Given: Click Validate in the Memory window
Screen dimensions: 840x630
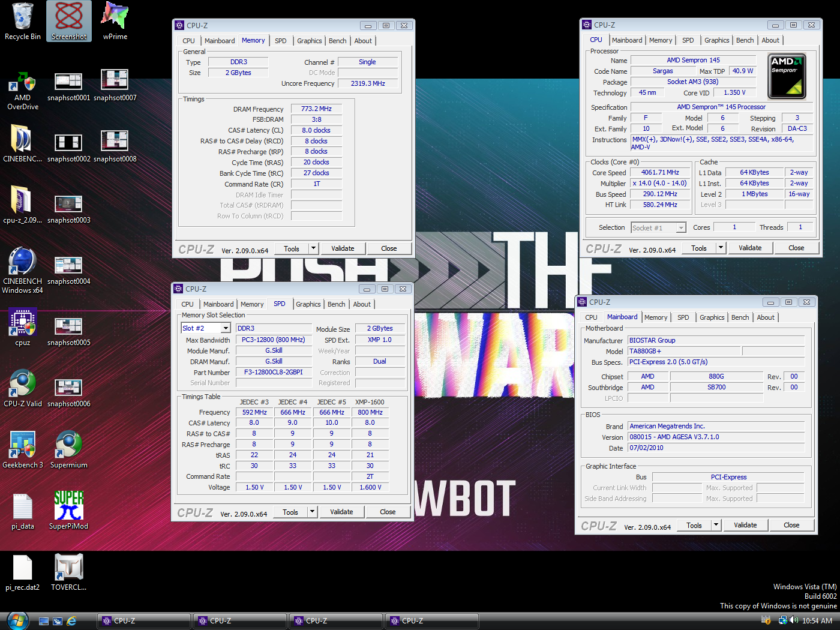Looking at the screenshot, I should click(343, 248).
